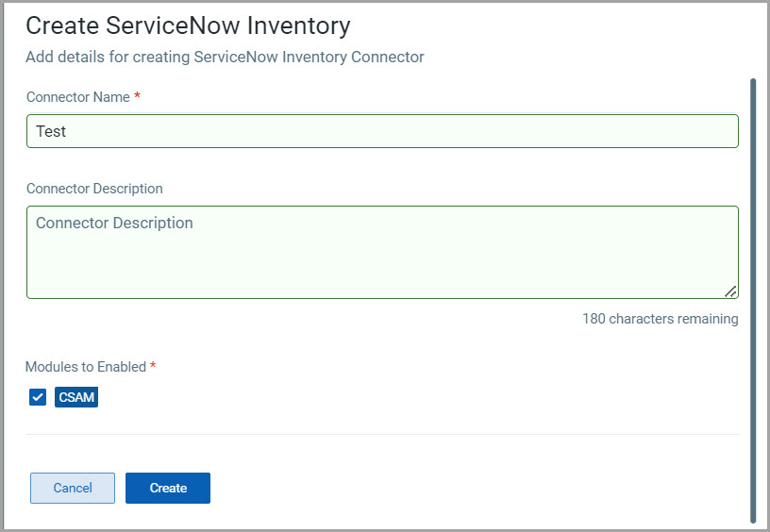
Task: Click the subtitle about ServiceNow Inventory Connector
Action: (225, 57)
